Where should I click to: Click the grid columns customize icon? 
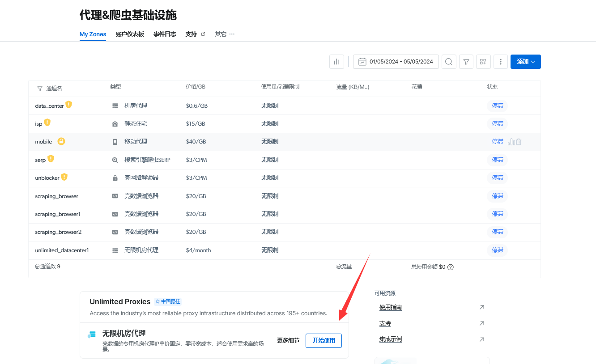pos(483,62)
